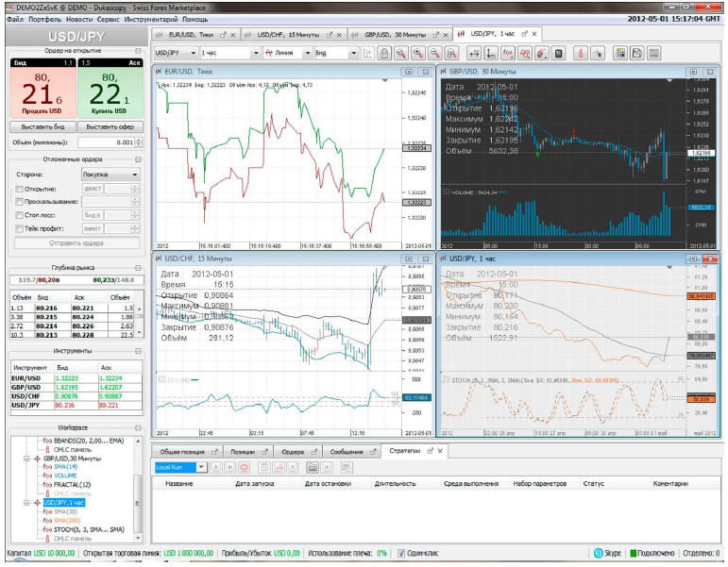728x567 pixels.
Task: Click the lock chart toolbar icon
Action: point(384,54)
